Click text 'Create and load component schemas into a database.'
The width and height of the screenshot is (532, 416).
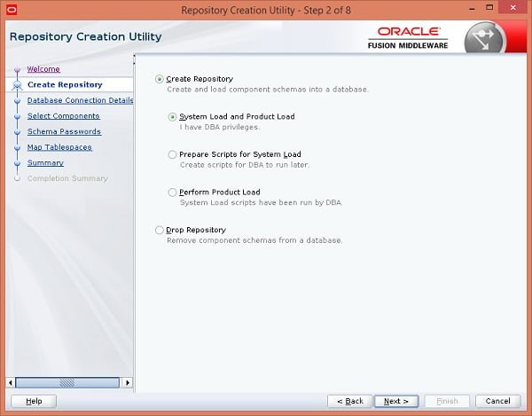click(268, 90)
